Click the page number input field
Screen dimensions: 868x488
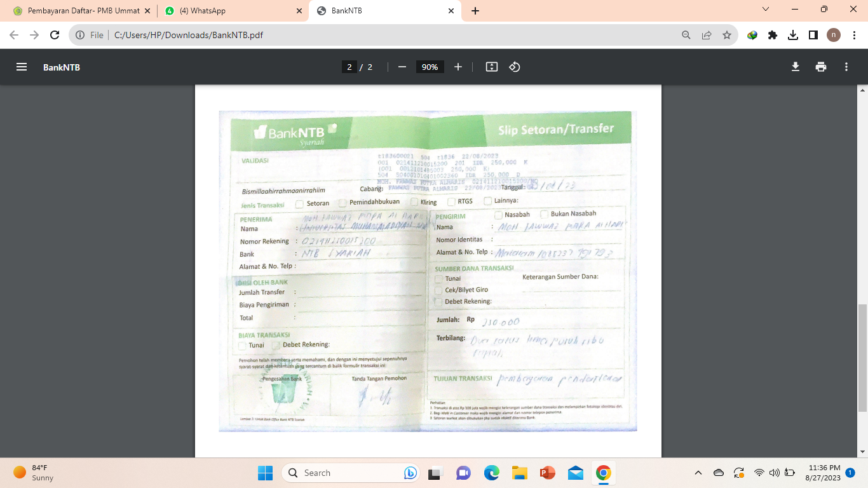[x=349, y=67]
